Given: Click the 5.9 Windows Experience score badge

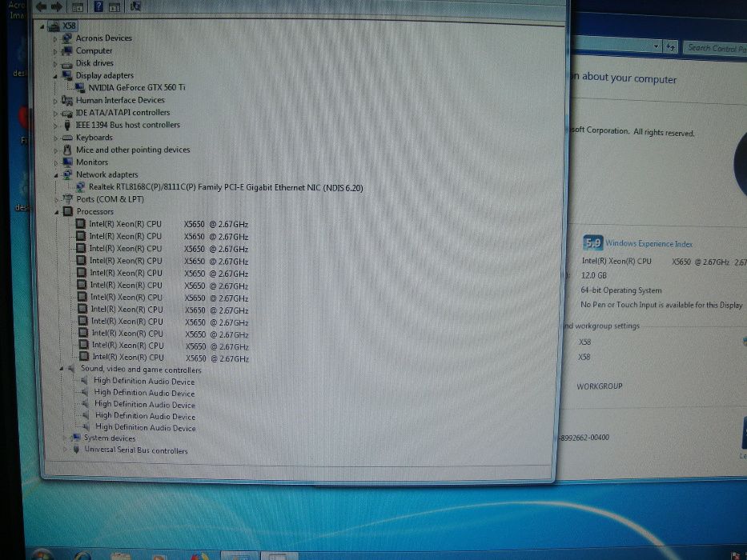Looking at the screenshot, I should point(592,243).
